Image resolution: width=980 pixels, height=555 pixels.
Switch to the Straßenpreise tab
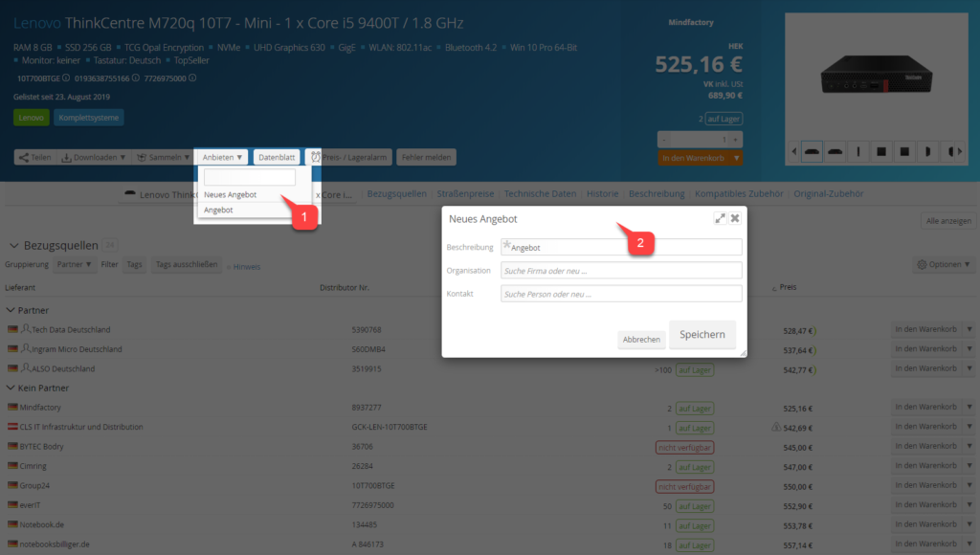[465, 193]
